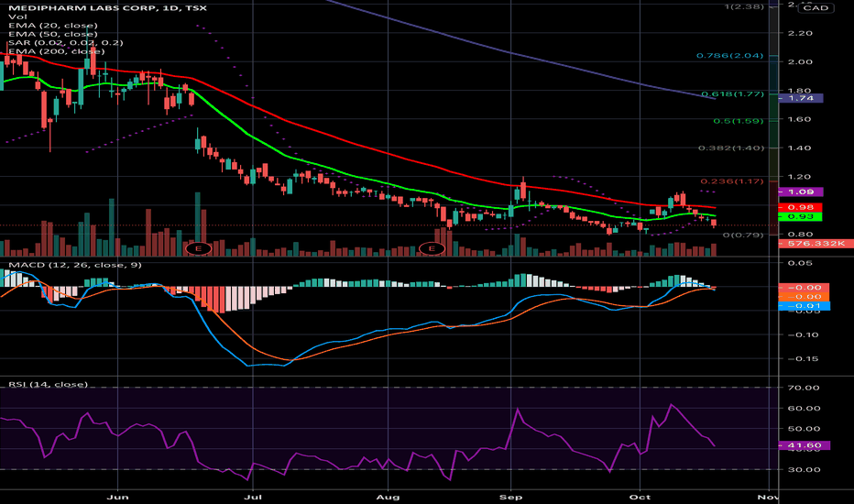Click the 0.236(1.17) Fibonacci level label
The width and height of the screenshot is (854, 504).
[732, 181]
